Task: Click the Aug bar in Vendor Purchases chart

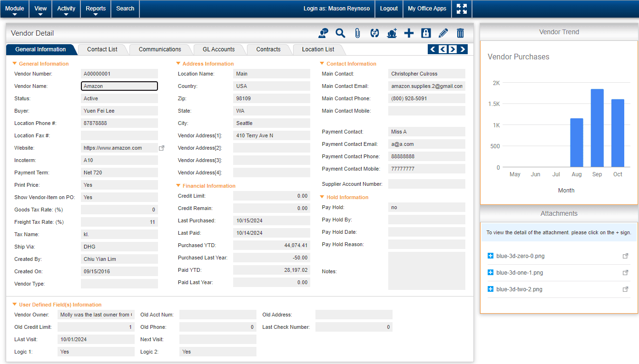Action: coord(577,143)
